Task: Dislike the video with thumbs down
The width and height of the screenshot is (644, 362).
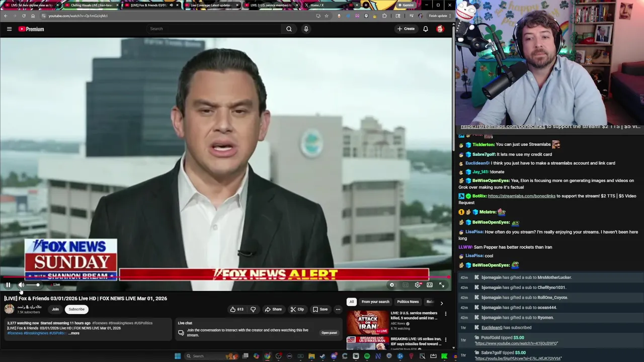Action: click(253, 309)
